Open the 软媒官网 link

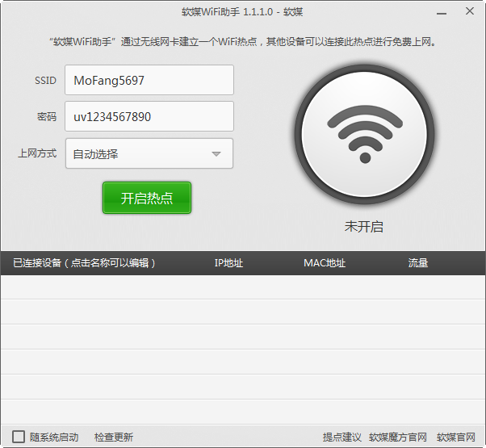(x=456, y=438)
